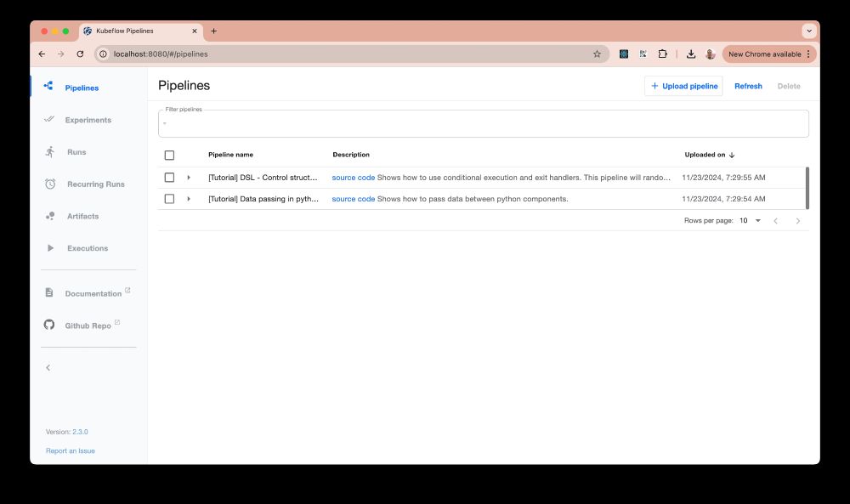850x504 pixels.
Task: Click the 11/23/2024, 7:29:54 AM timestamp
Action: point(723,199)
